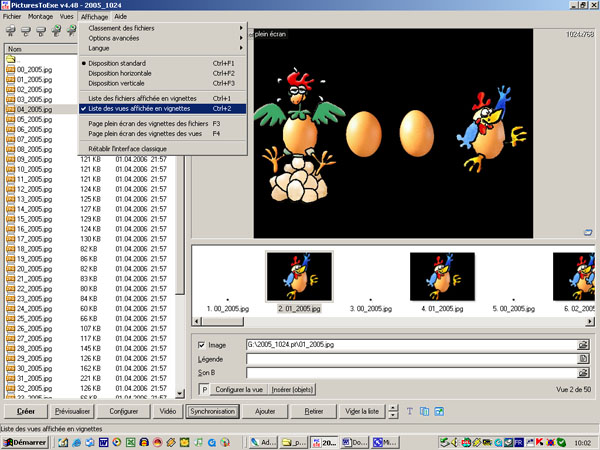Screen dimensions: 600x450
Task: Expand the Options avancées submenu
Action: tap(162, 38)
